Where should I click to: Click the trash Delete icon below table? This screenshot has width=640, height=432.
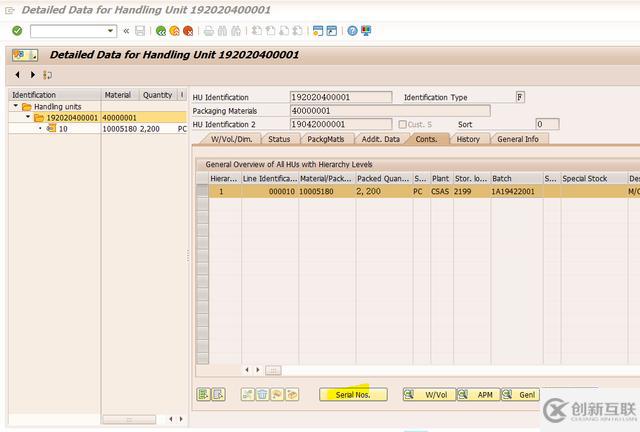click(x=262, y=394)
